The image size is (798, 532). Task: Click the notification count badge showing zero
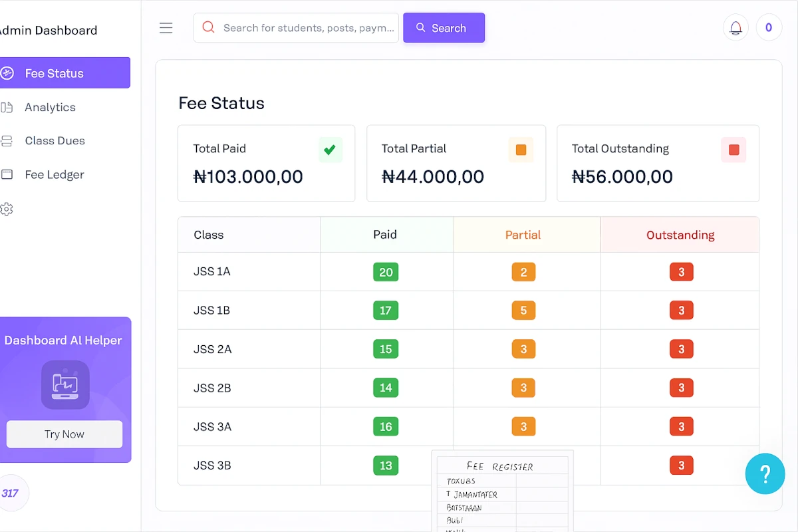point(769,27)
